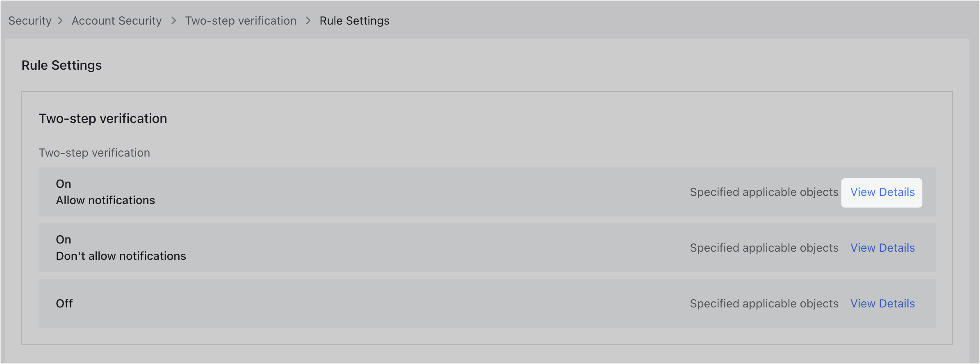
Task: Click the Two-step verification field label
Action: (94, 152)
